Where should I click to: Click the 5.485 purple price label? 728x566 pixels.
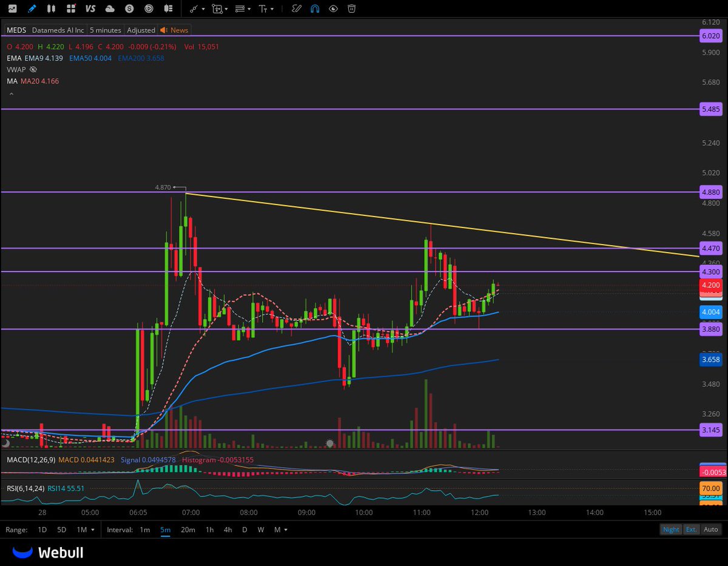click(710, 109)
